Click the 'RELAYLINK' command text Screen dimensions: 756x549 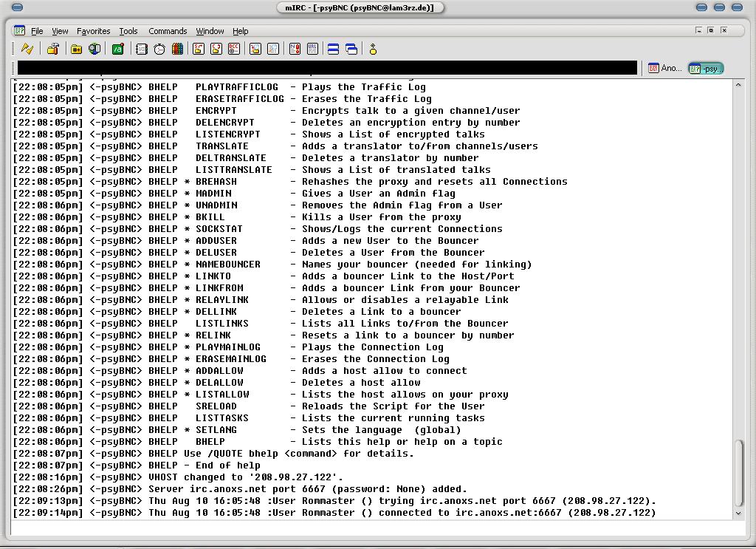pos(221,299)
